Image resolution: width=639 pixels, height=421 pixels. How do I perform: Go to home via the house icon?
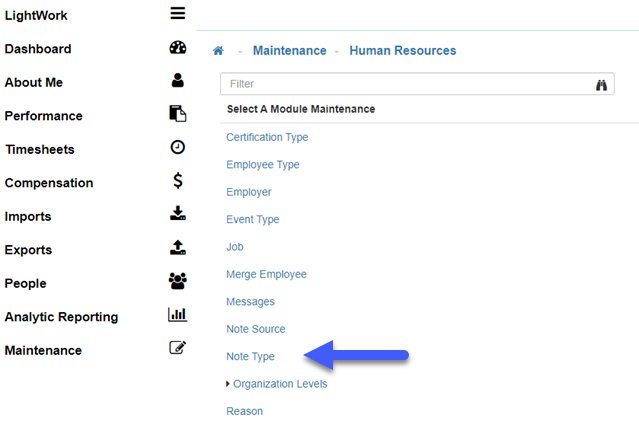218,51
